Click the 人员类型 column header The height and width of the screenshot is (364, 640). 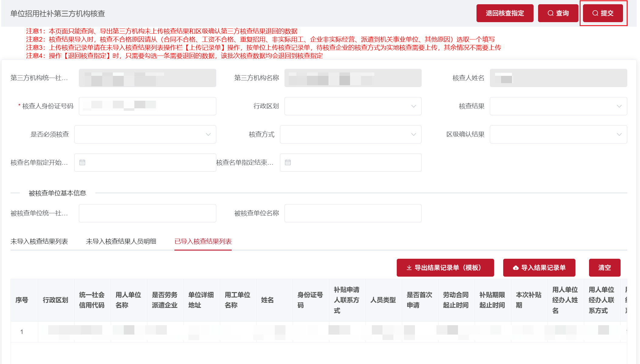384,300
